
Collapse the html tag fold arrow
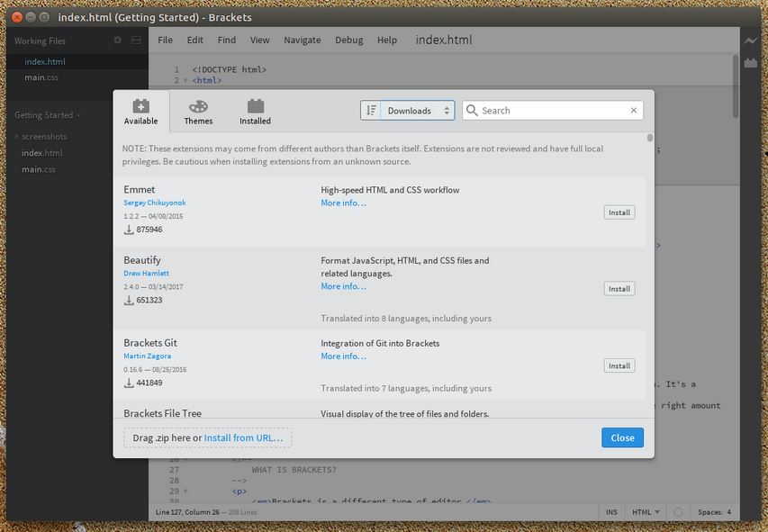pos(185,80)
